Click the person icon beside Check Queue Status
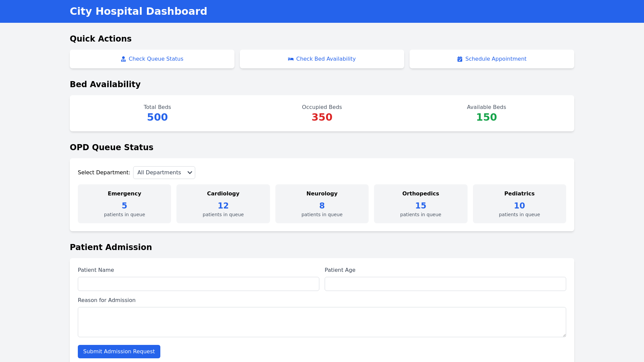The image size is (644, 362). point(123,59)
